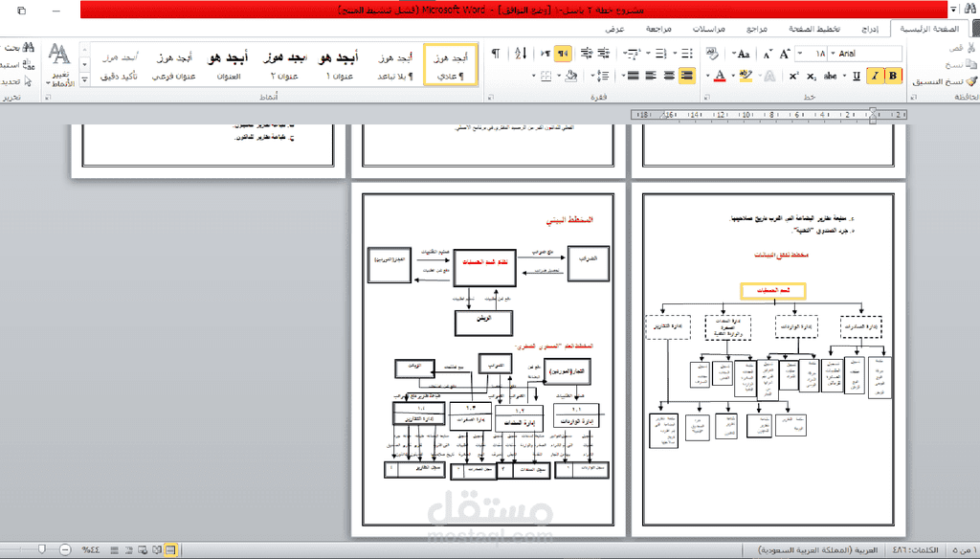The width and height of the screenshot is (980, 559).
Task: Open the إدراج (Insert) tab
Action: pyautogui.click(x=870, y=29)
